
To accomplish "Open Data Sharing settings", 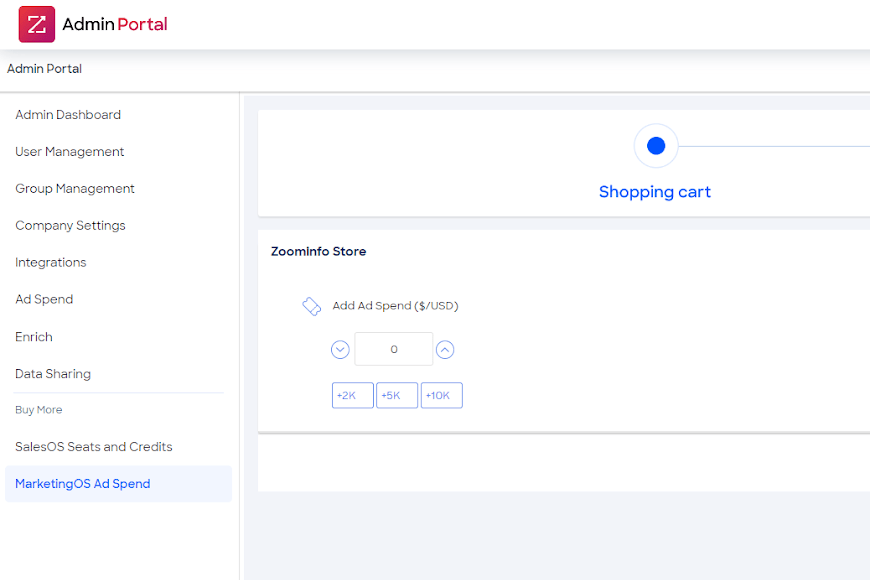I will click(x=53, y=374).
